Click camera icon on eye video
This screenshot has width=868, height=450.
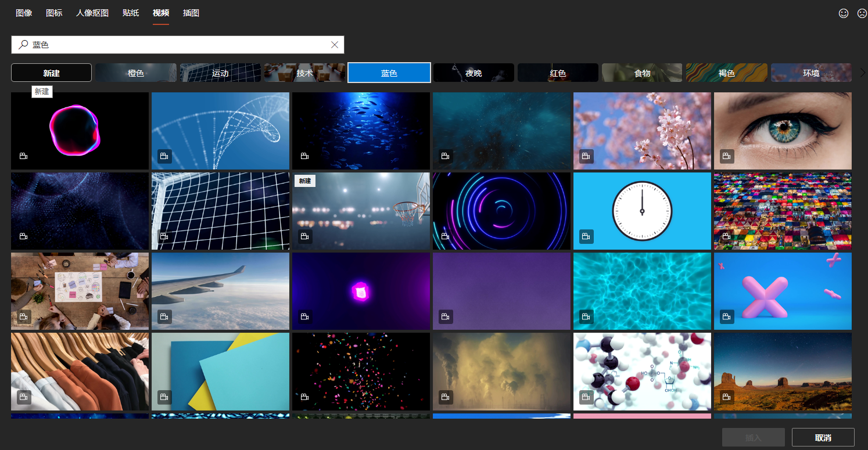(727, 156)
